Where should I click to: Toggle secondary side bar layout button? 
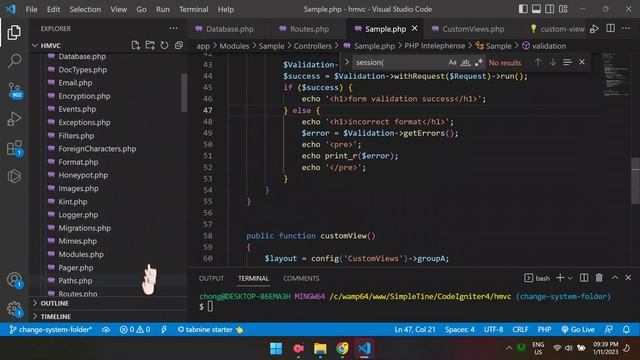(550, 9)
